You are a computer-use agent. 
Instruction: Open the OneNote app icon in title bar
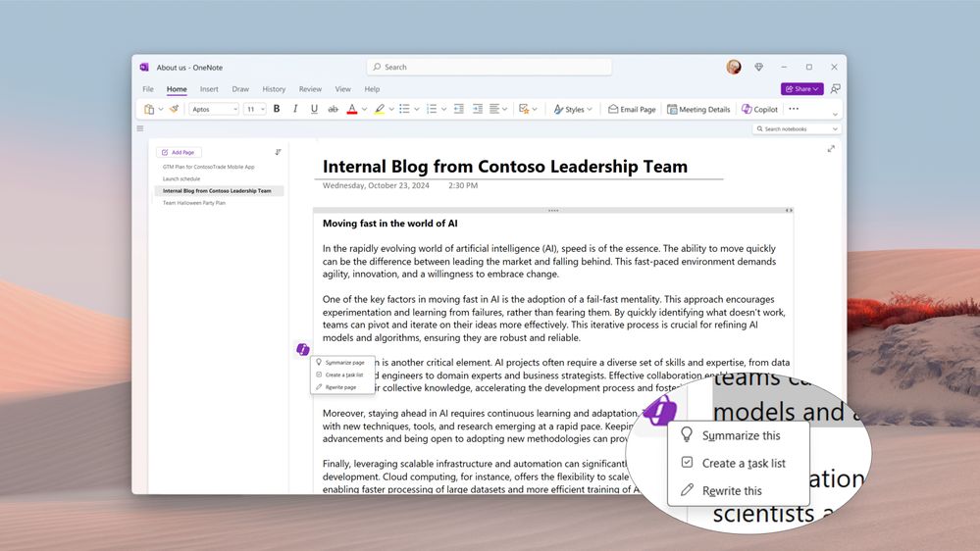[144, 67]
